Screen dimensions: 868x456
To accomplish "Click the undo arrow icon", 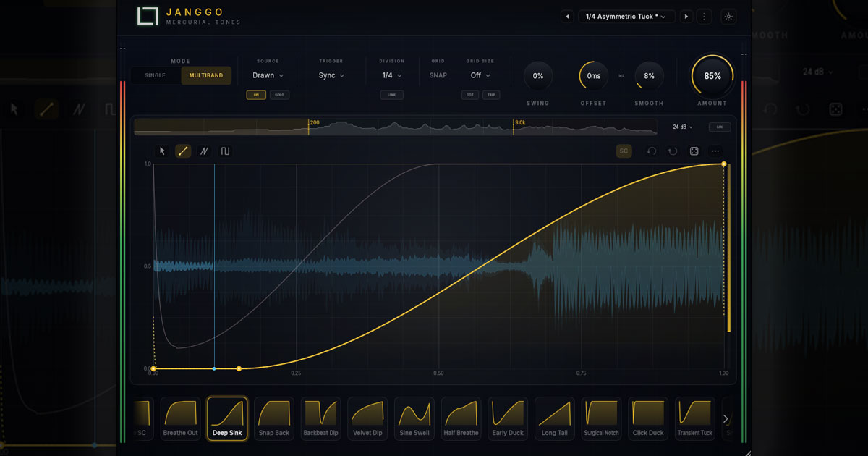I will pyautogui.click(x=652, y=151).
